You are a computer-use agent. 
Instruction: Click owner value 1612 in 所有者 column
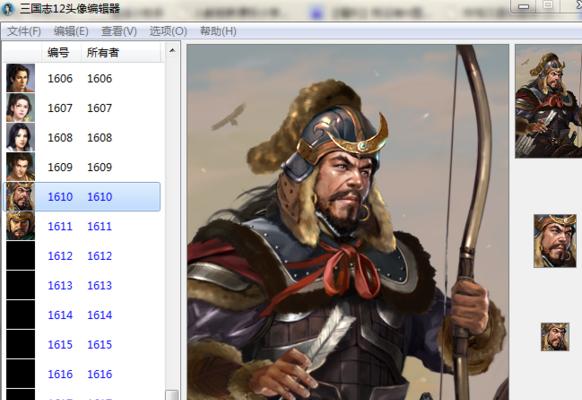[x=99, y=256]
